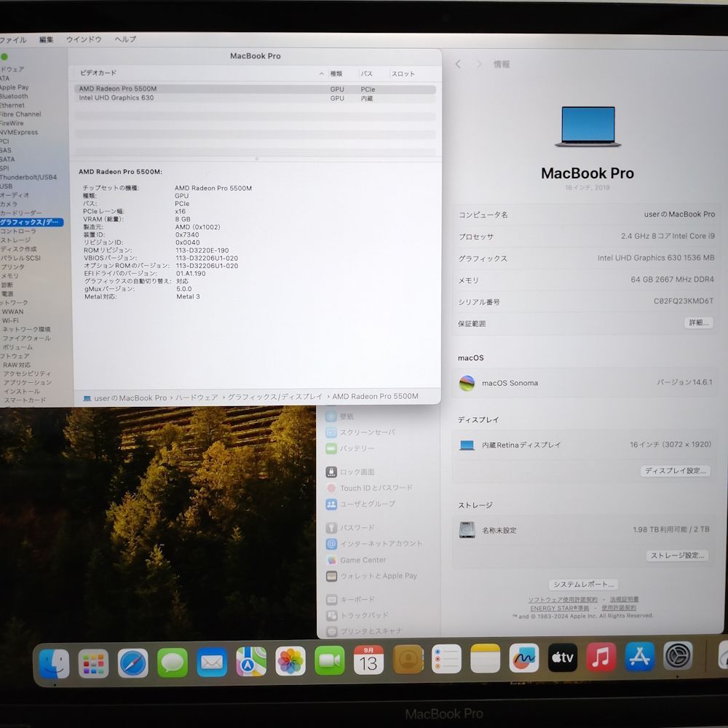Open the Music app in the Dock
Image resolution: width=728 pixels, height=728 pixels.
pyautogui.click(x=601, y=657)
